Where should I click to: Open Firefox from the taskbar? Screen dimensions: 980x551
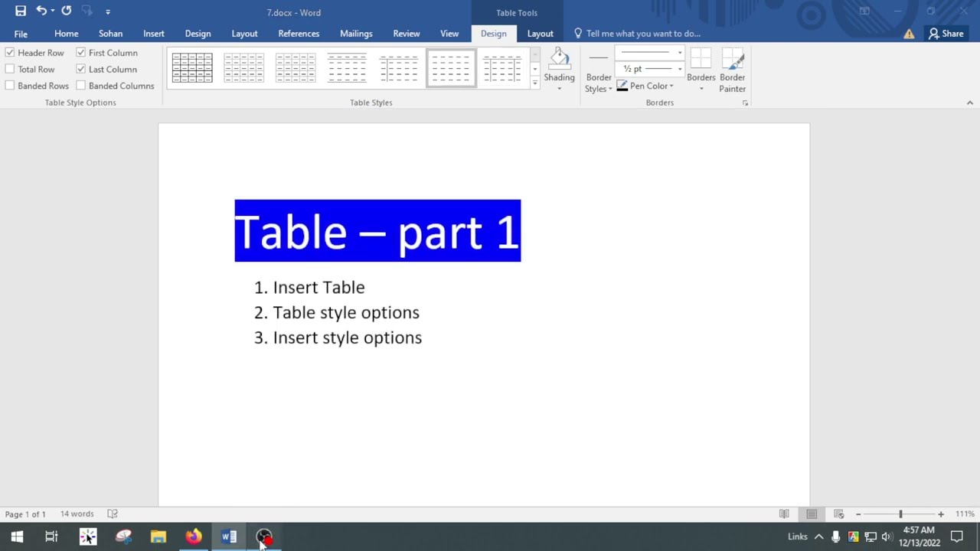[194, 536]
